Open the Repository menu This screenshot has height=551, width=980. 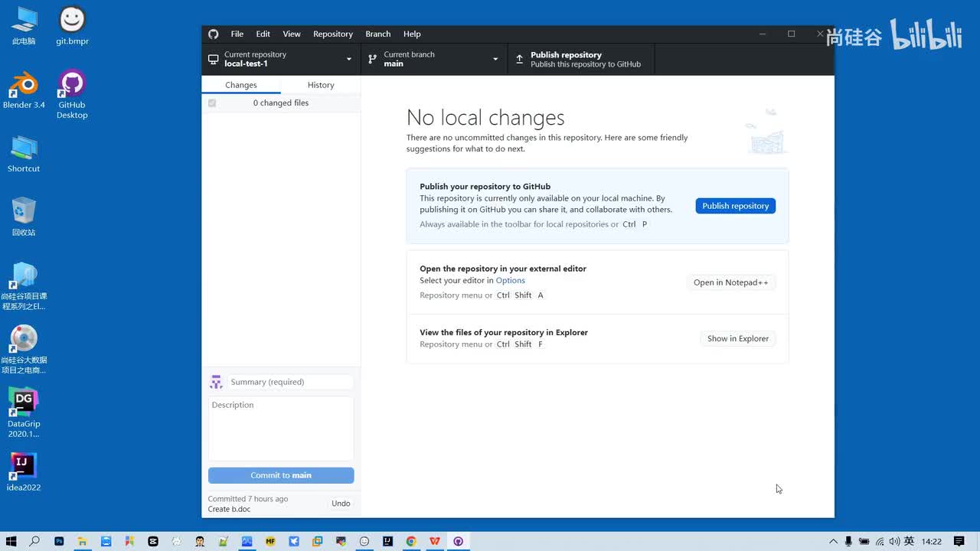pyautogui.click(x=333, y=34)
